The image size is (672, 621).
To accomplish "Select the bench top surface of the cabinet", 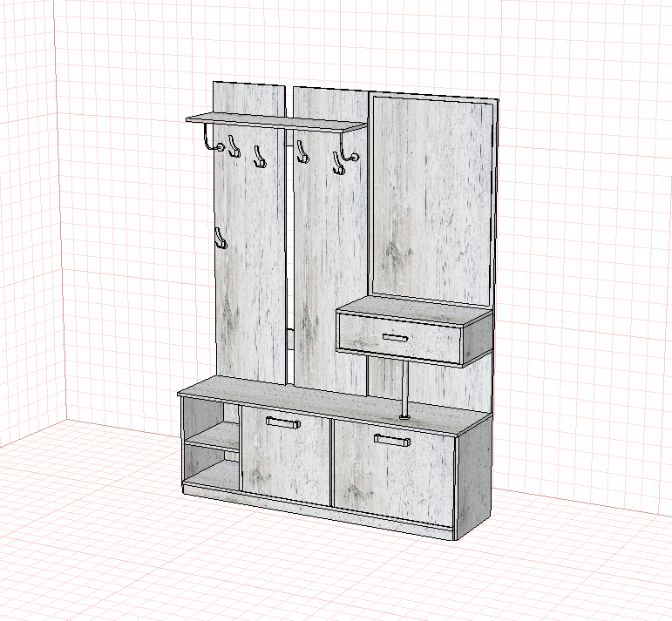I will click(x=335, y=405).
